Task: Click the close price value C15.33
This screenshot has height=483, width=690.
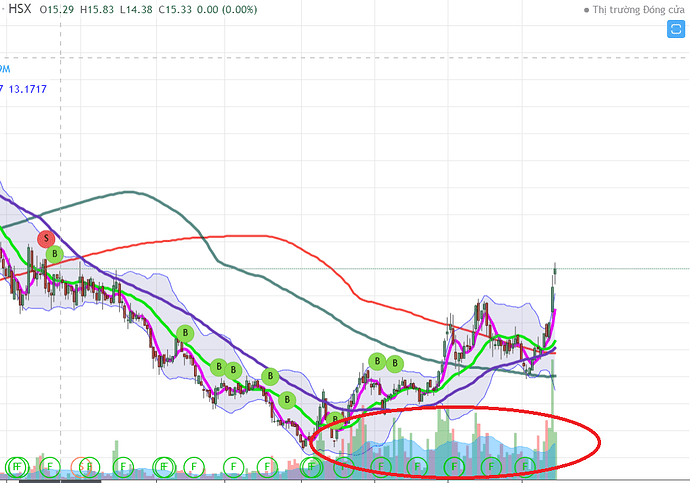Action: [x=175, y=9]
